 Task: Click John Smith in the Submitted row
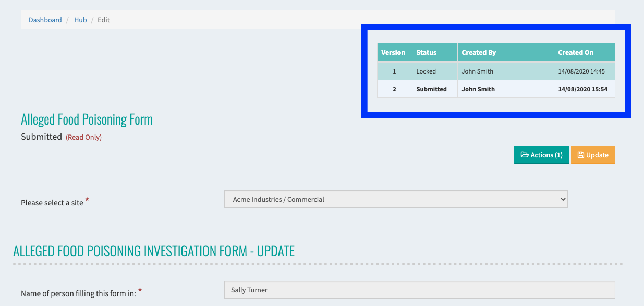pos(506,89)
